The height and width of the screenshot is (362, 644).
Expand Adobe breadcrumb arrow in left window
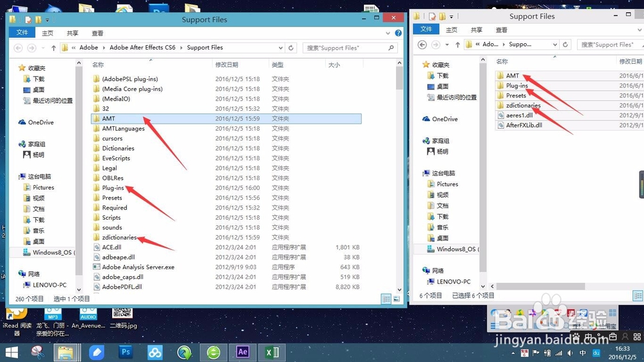(104, 48)
